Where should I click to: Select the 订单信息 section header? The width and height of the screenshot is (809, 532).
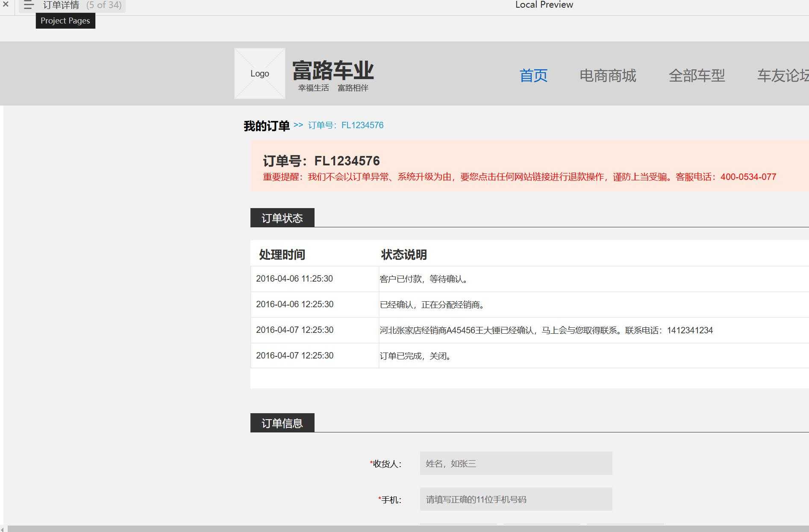282,423
